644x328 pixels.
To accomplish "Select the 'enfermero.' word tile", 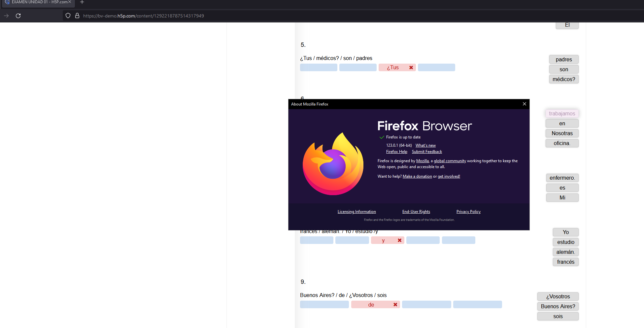I will pyautogui.click(x=562, y=178).
